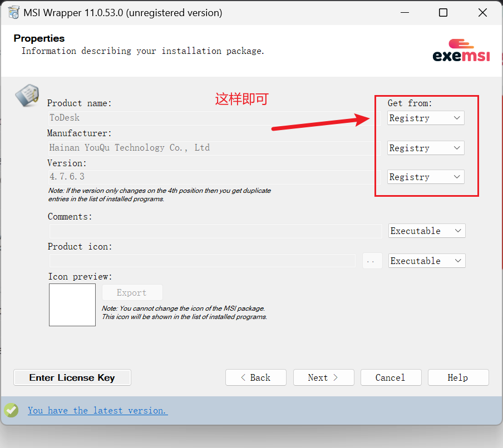Click the green checkmark status icon

pyautogui.click(x=11, y=410)
